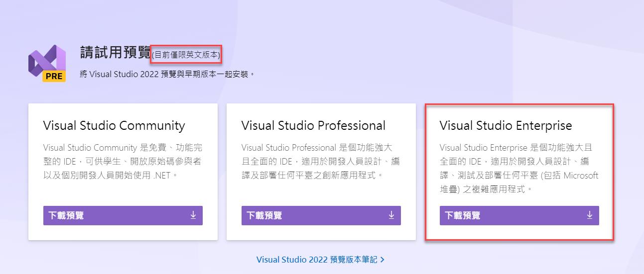The height and width of the screenshot is (274, 644).
Task: Click download arrow icon on Professional button
Action: tap(391, 215)
